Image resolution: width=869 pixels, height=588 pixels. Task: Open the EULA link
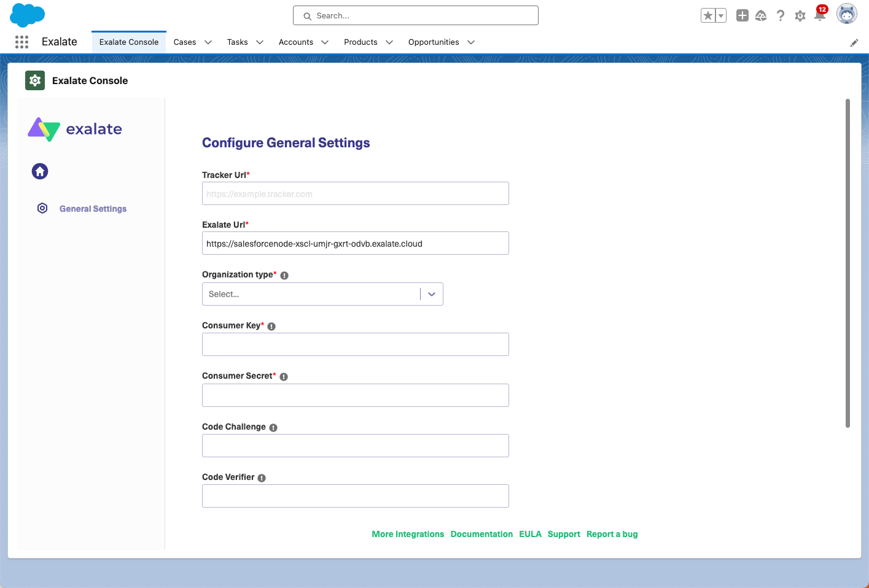coord(530,534)
